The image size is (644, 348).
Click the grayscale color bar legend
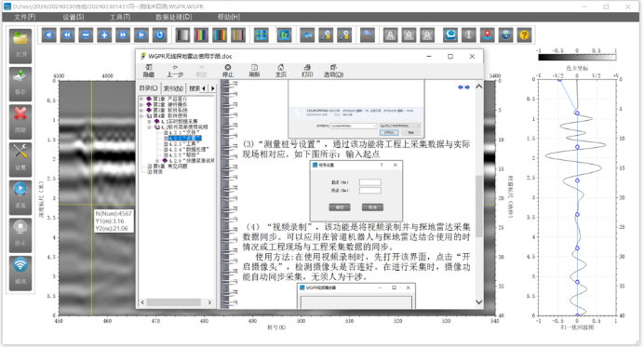(x=577, y=58)
